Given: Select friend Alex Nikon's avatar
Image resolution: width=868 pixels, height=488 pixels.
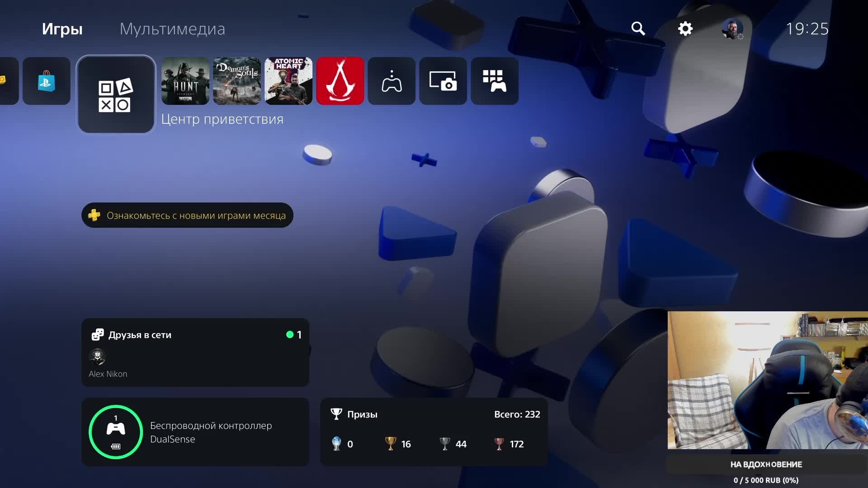Looking at the screenshot, I should pos(97,357).
